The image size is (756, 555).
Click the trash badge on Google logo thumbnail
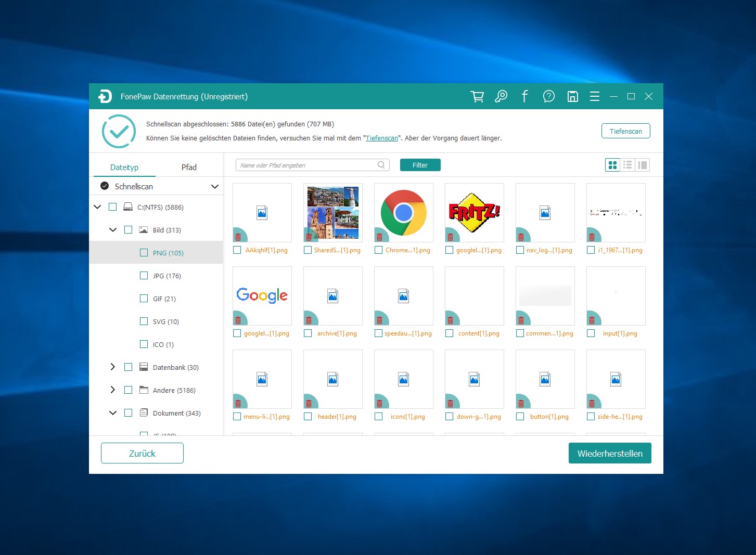coord(238,320)
